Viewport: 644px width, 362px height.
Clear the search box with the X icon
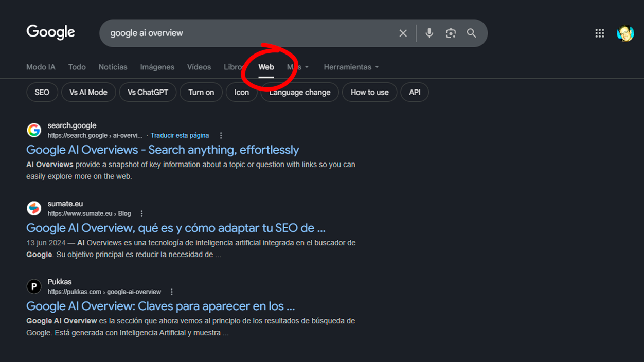point(403,33)
